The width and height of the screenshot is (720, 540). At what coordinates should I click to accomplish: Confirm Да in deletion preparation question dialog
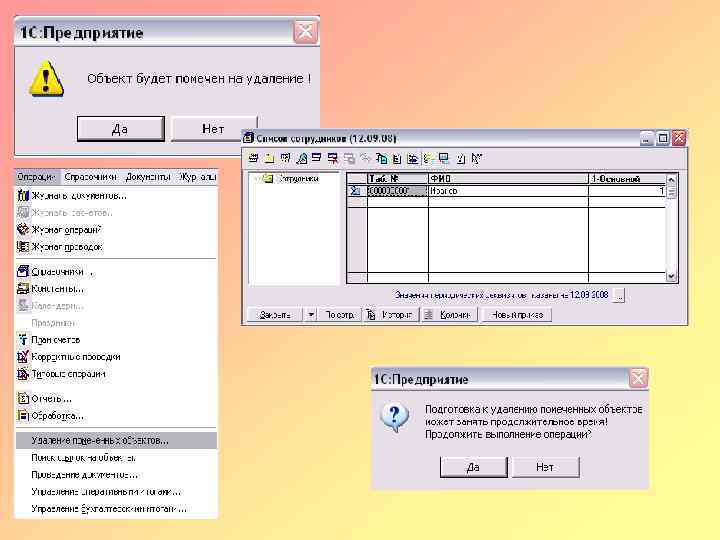coord(473,467)
